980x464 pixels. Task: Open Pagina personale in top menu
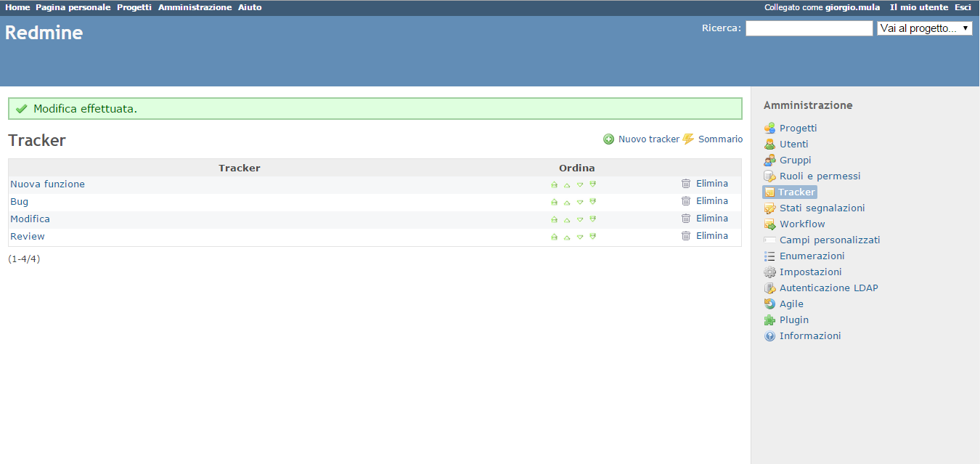point(73,7)
